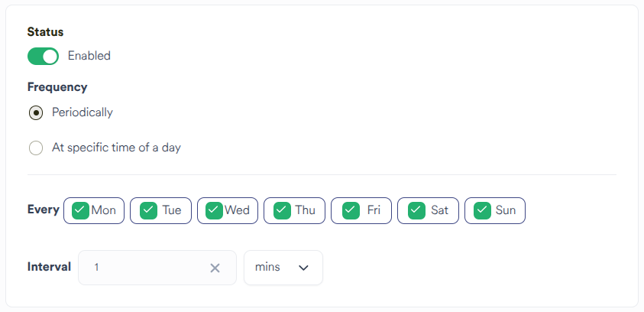644x312 pixels.
Task: Click the Periodically label text
Action: [83, 112]
